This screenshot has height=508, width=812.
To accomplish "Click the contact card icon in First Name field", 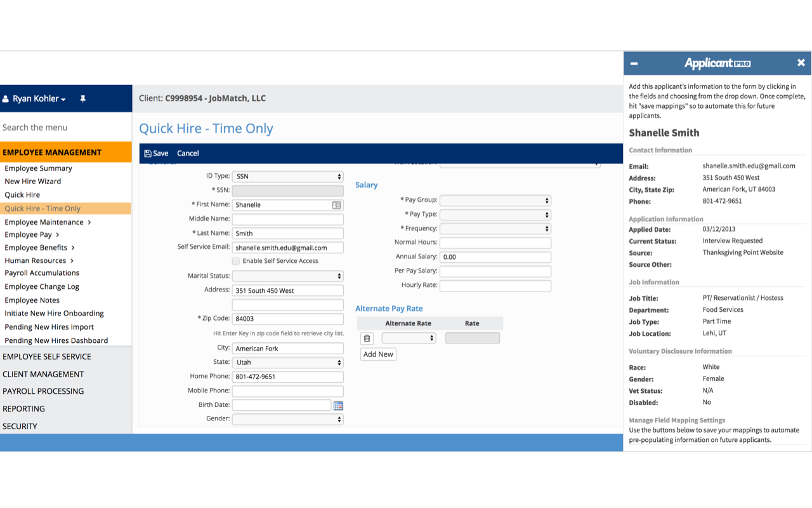I will coord(336,205).
